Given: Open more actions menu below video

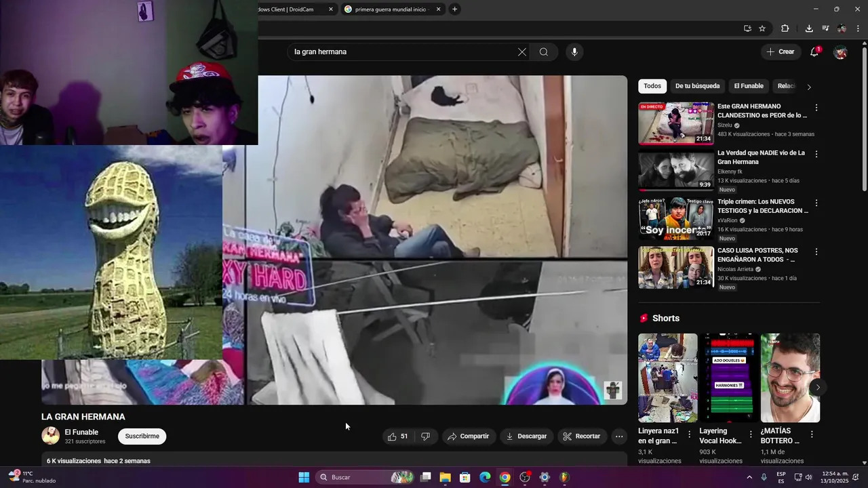Looking at the screenshot, I should (619, 436).
